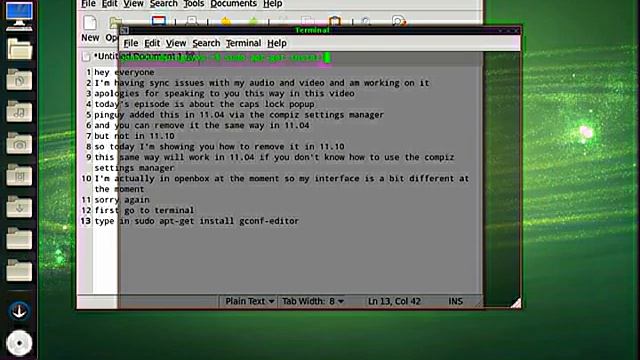Open the Computer monitor icon in dock
Image resolution: width=640 pixels, height=360 pixels.
click(19, 16)
